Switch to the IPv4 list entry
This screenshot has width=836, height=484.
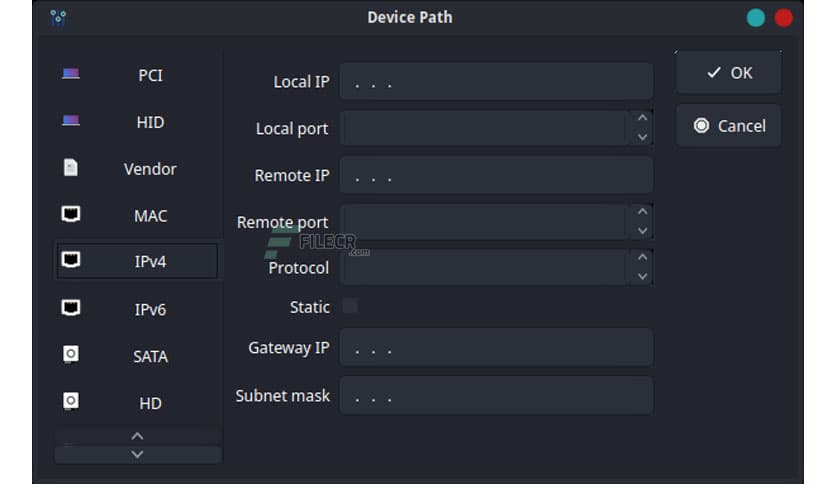[150, 262]
